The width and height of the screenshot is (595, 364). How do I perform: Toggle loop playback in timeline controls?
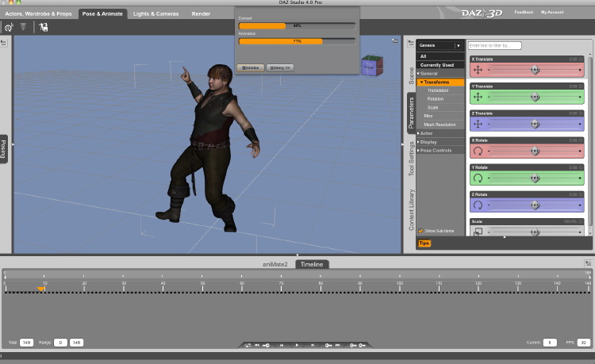[x=248, y=345]
